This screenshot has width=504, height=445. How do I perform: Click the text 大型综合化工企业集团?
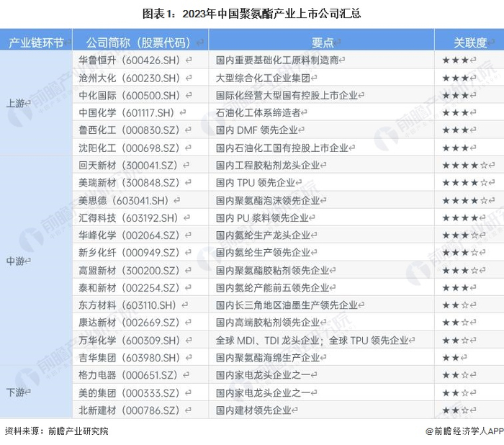[x=263, y=78]
